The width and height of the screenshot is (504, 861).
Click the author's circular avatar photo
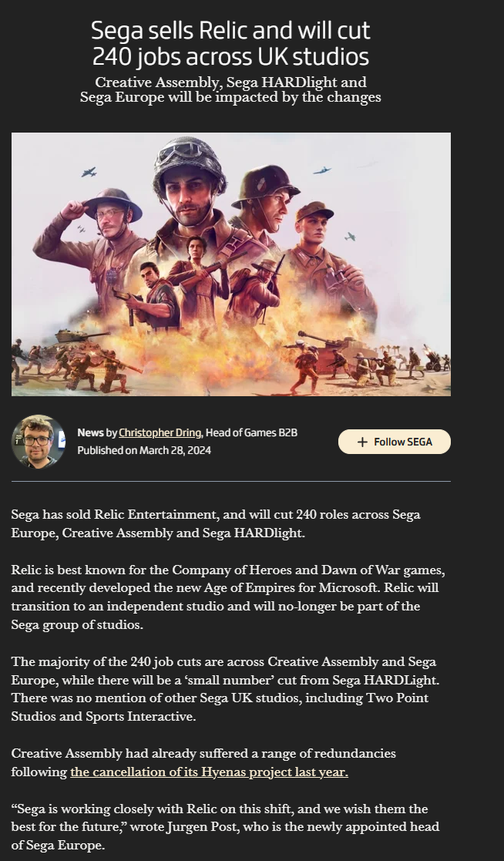[x=38, y=442]
